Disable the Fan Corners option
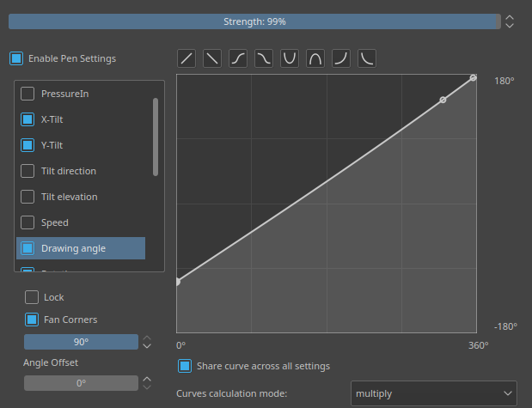The image size is (532, 408). (32, 320)
